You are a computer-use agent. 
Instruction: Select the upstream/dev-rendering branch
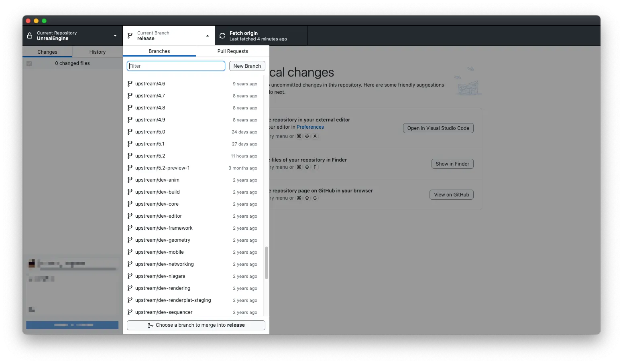point(163,288)
